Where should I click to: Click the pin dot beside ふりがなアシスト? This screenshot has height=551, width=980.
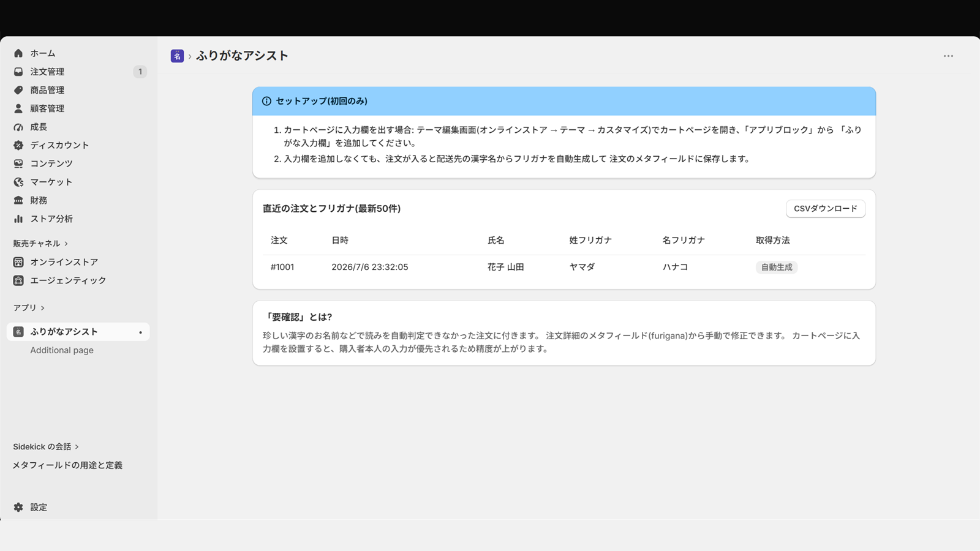[x=140, y=332]
